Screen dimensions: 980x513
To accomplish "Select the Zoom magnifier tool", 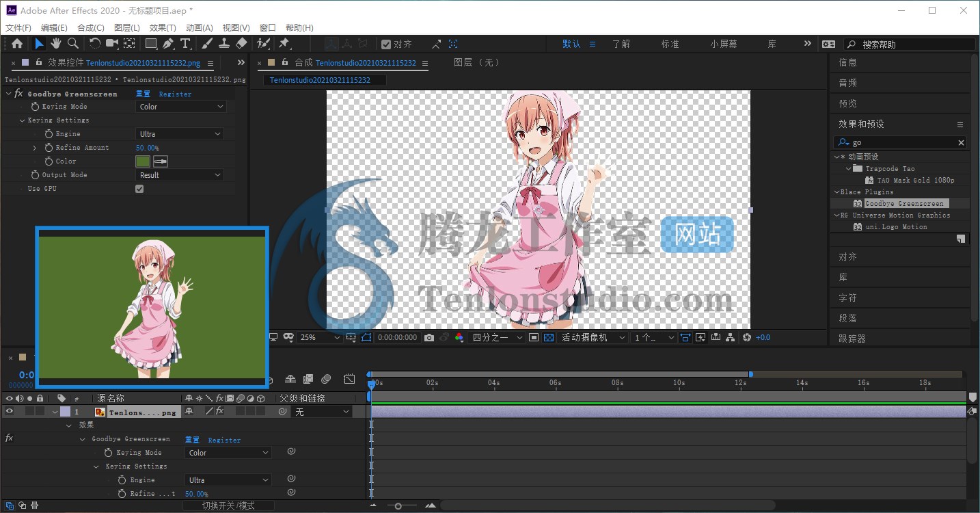I will point(72,44).
